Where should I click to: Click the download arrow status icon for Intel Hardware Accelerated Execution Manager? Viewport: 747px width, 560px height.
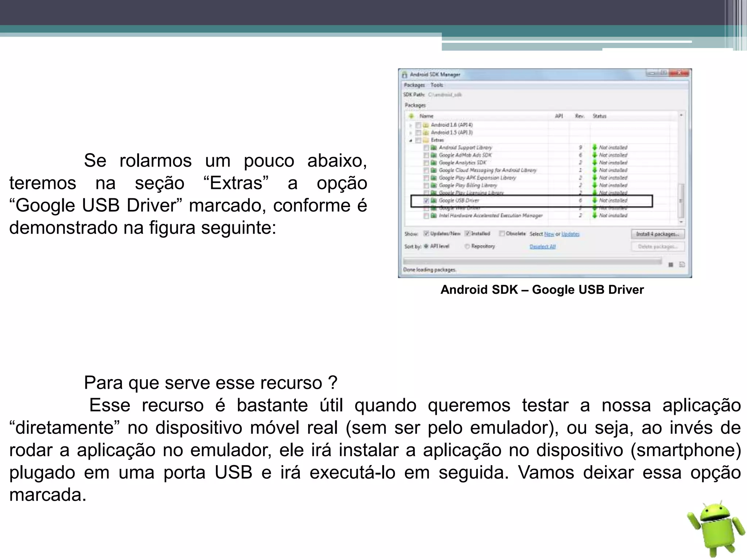pyautogui.click(x=595, y=215)
